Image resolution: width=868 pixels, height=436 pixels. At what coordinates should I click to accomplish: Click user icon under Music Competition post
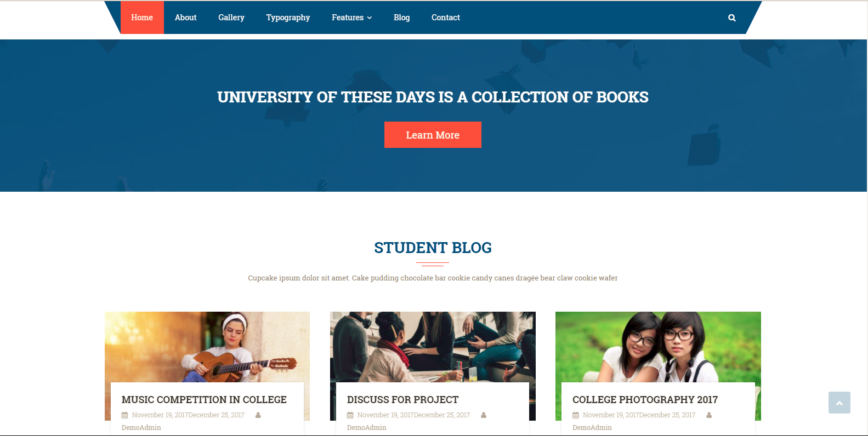click(x=258, y=415)
